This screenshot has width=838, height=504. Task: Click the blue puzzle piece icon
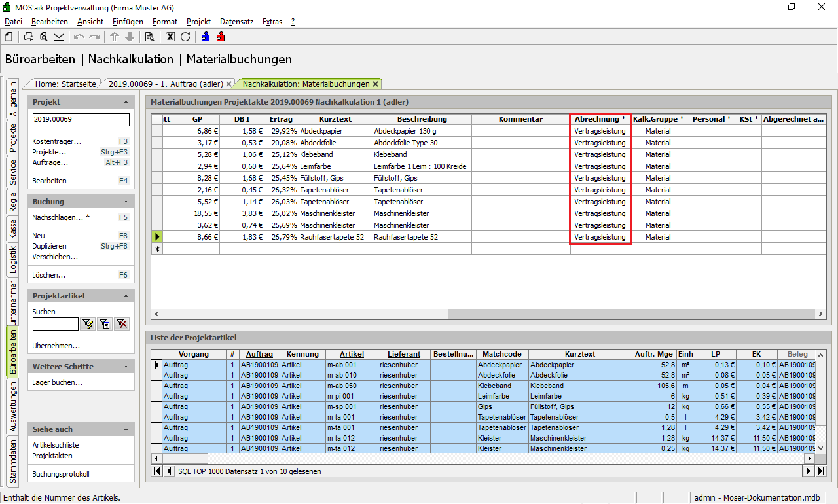click(x=206, y=37)
